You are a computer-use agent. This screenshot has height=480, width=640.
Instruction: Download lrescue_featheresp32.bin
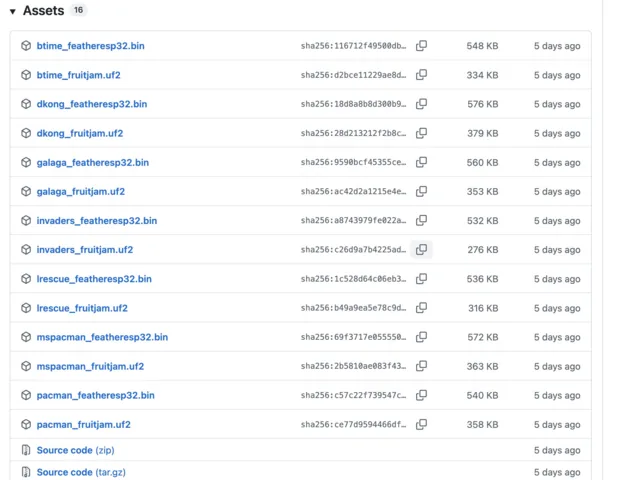[x=94, y=279]
